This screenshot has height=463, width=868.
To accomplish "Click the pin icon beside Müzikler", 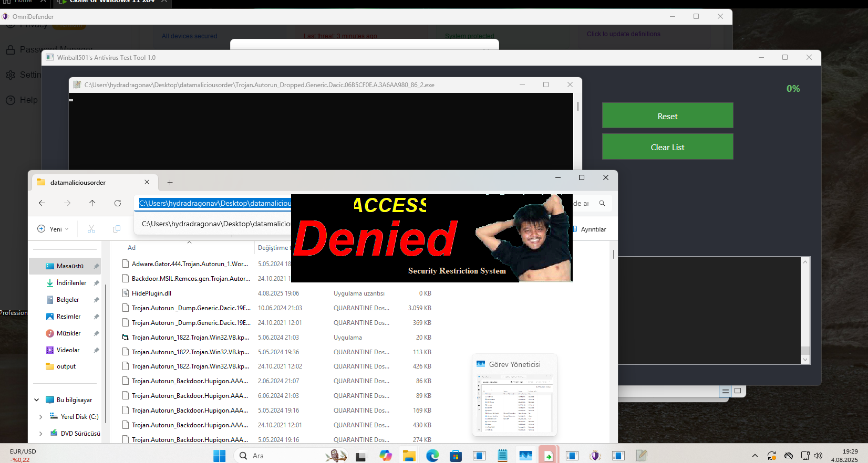I will coord(96,333).
